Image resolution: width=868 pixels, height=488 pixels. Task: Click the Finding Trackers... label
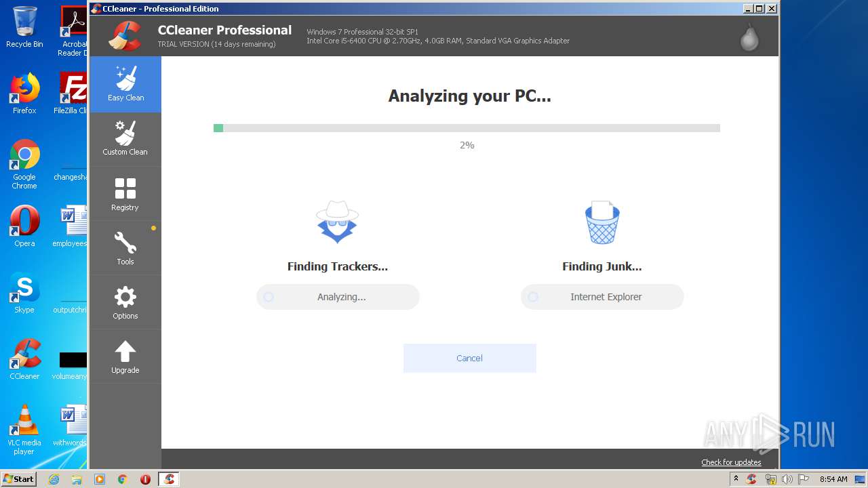pos(338,266)
